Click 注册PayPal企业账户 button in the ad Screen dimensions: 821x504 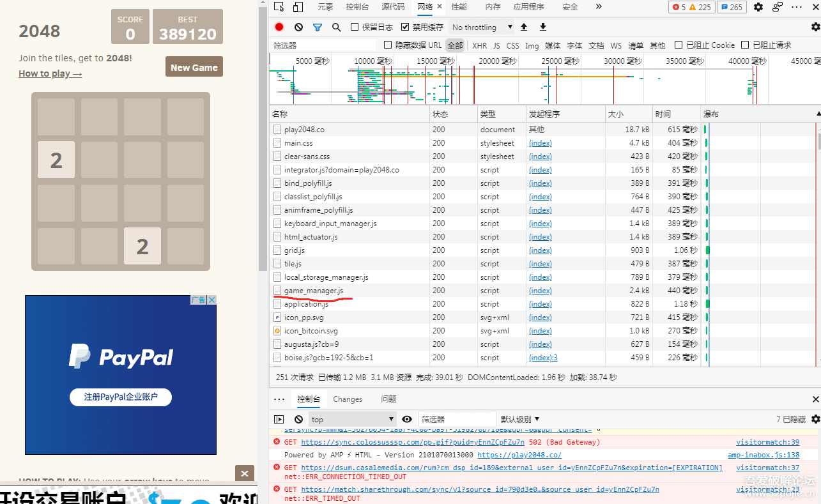click(x=121, y=397)
